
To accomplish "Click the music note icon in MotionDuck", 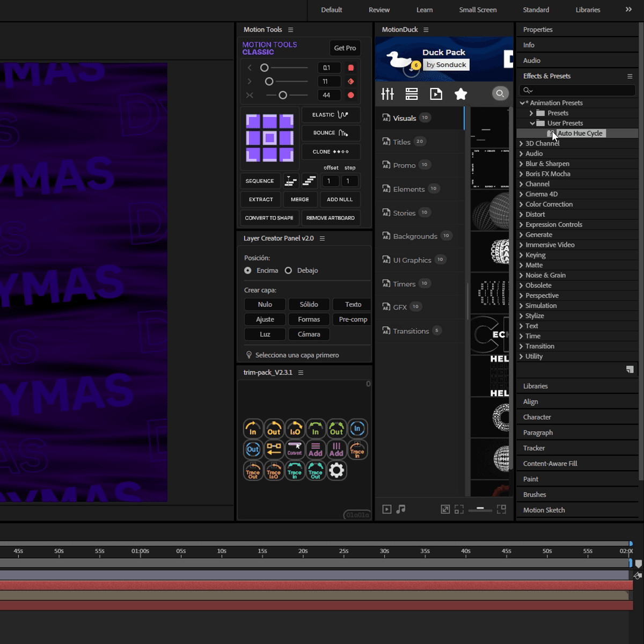I will click(401, 509).
